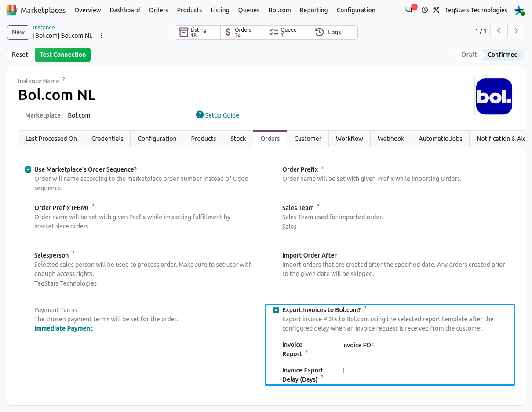The height and width of the screenshot is (412, 532).
Task: Open the Listing archive box icon
Action: [184, 32]
